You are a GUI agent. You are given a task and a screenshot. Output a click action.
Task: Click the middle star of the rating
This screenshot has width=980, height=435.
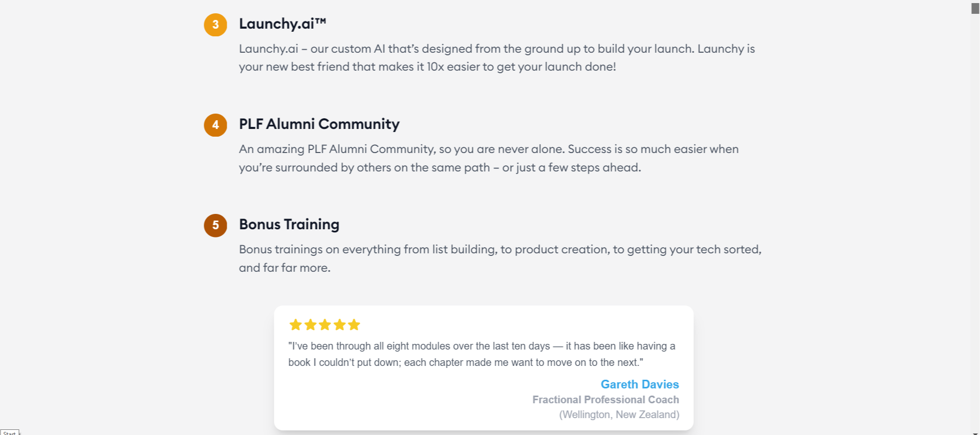pos(324,324)
